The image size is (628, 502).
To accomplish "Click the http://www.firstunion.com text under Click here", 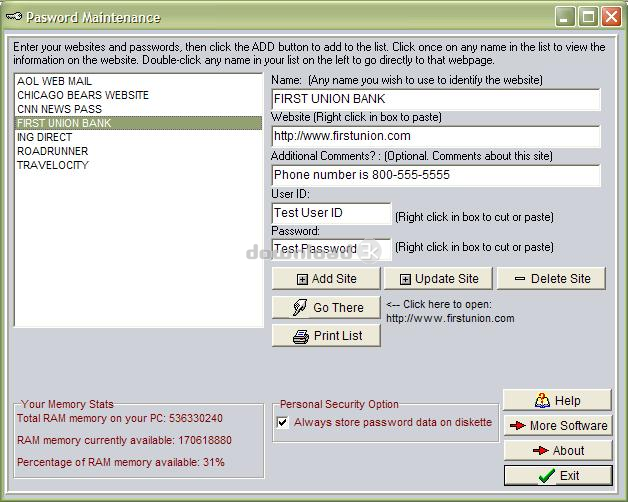I will [450, 319].
